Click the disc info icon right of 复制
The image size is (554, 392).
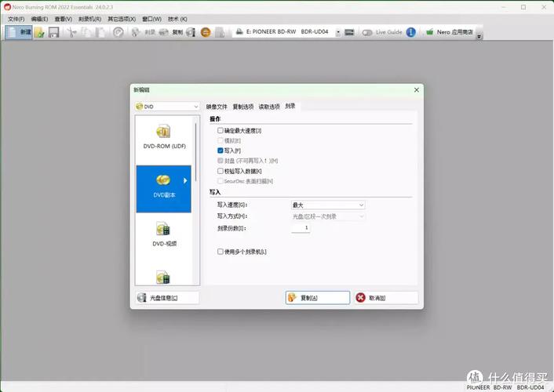click(191, 32)
